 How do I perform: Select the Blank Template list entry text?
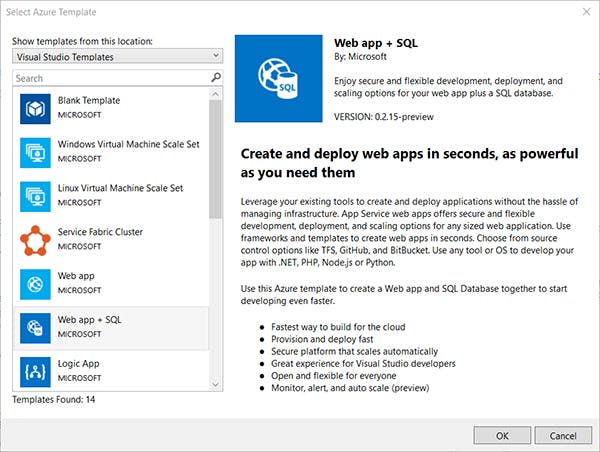coord(89,101)
